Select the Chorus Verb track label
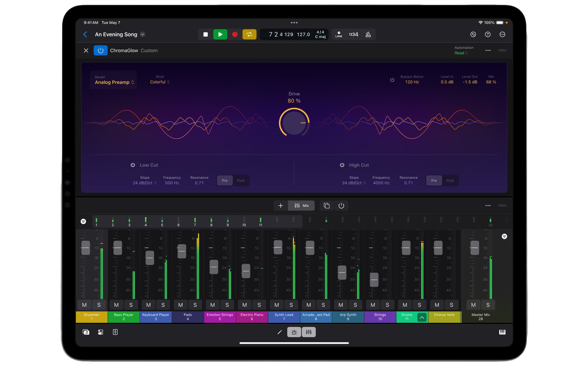 pos(444,317)
